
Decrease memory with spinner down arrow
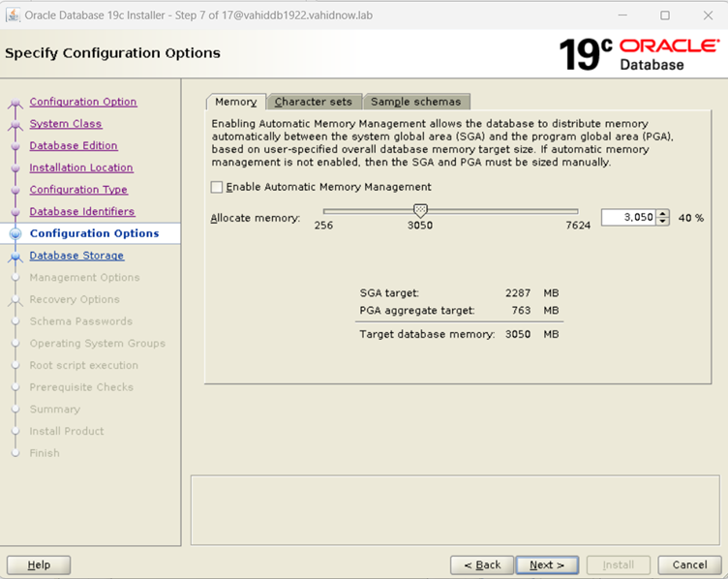click(662, 222)
